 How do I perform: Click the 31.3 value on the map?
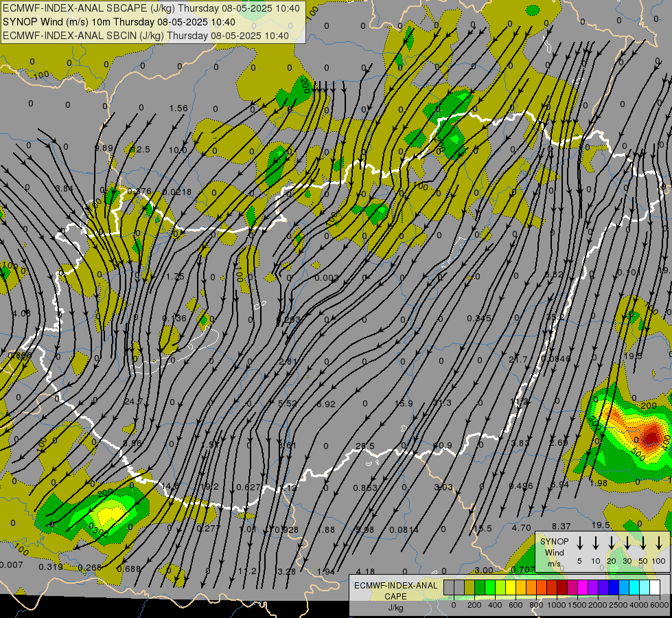tap(442, 402)
